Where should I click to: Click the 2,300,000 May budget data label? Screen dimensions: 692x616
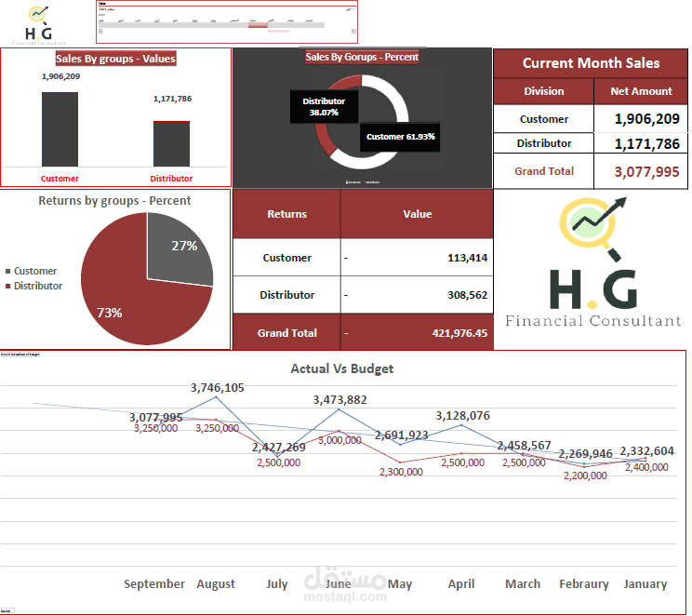(401, 472)
